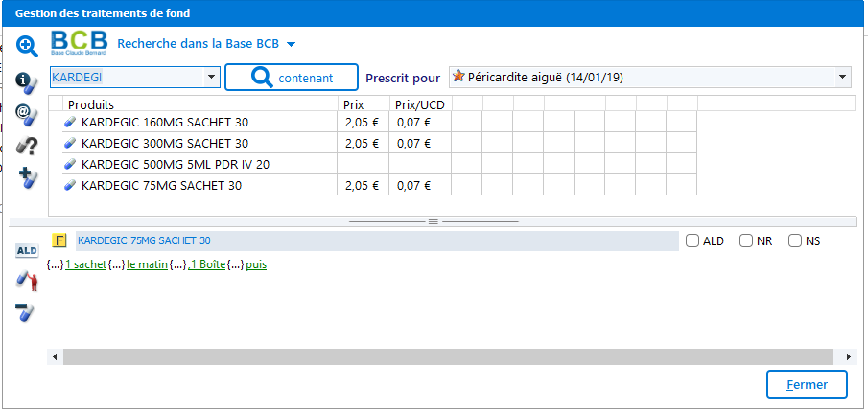
Task: Click the selected drug KARDEGIC 75MG SACHET 30 field
Action: pyautogui.click(x=377, y=240)
